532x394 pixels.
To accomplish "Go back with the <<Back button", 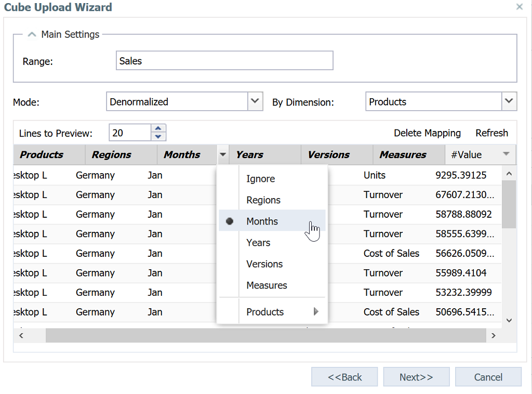I will pyautogui.click(x=345, y=377).
